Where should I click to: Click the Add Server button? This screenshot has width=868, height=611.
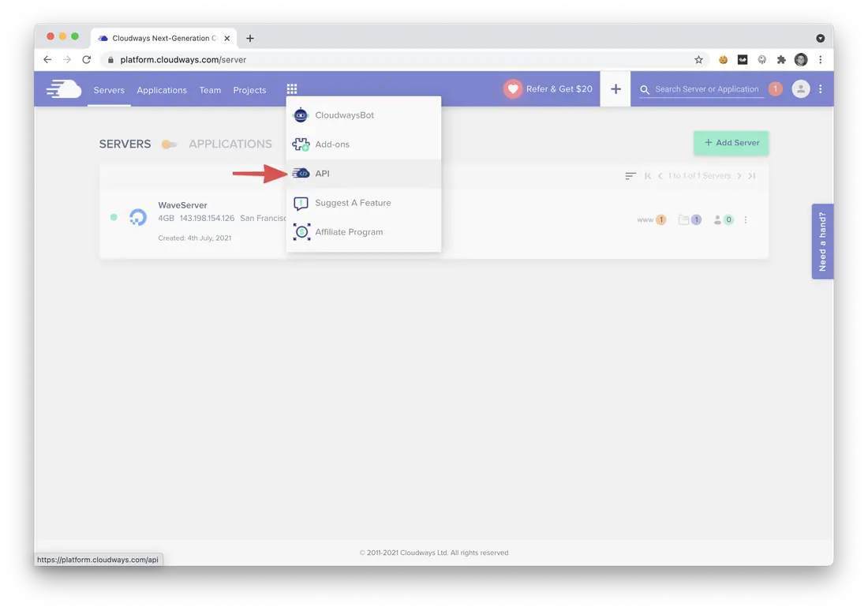pyautogui.click(x=731, y=143)
